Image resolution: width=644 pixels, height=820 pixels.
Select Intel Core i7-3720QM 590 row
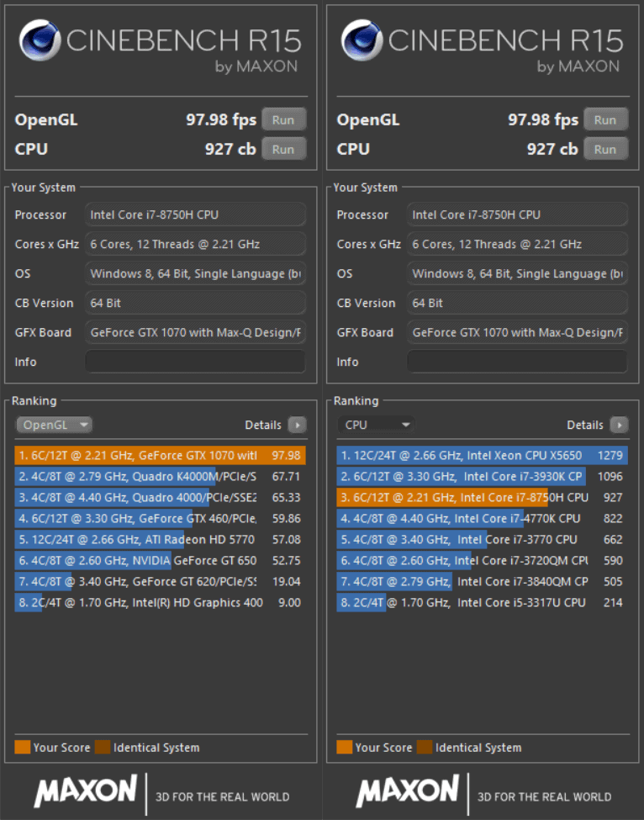[x=482, y=560]
